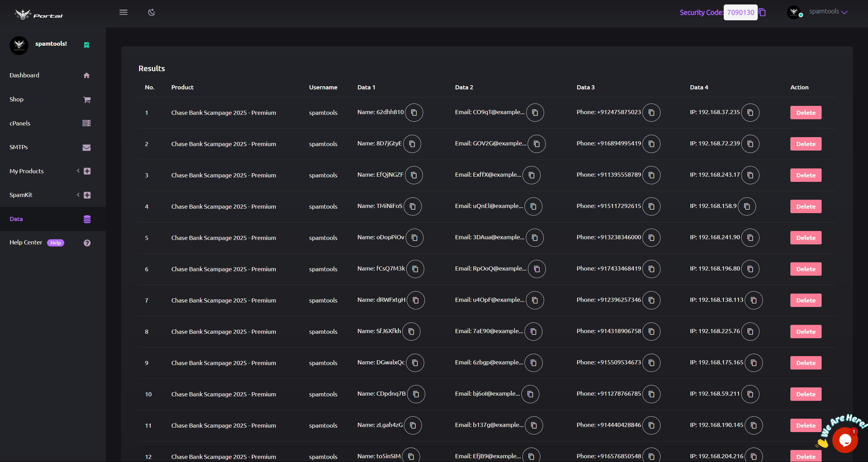Click the Shop cart icon
The width and height of the screenshot is (868, 462).
(x=87, y=100)
